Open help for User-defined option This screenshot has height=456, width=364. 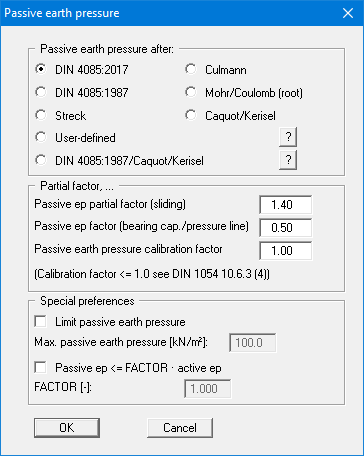pos(288,137)
